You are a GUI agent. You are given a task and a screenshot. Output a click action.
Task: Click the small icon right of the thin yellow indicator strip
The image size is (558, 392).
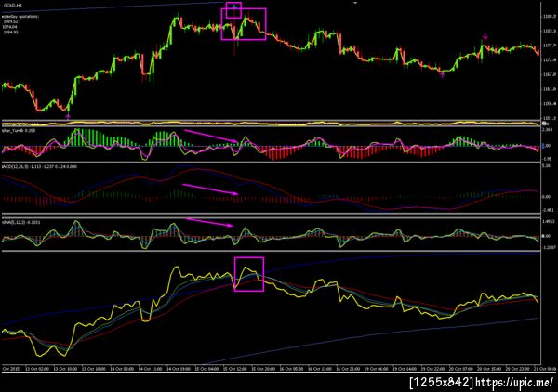pyautogui.click(x=544, y=123)
